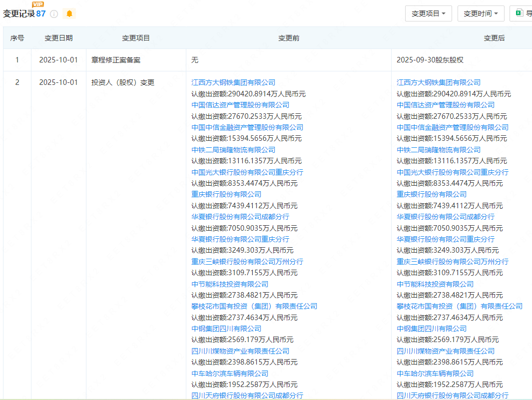Image resolution: width=532 pixels, height=400 pixels.
Task: Click 认缴出资额:13116.1357万人民币元 in 变更后 column
Action: (x=452, y=161)
